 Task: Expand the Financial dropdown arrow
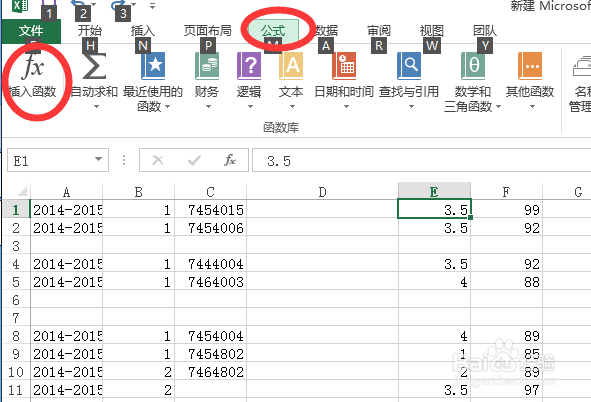click(208, 107)
